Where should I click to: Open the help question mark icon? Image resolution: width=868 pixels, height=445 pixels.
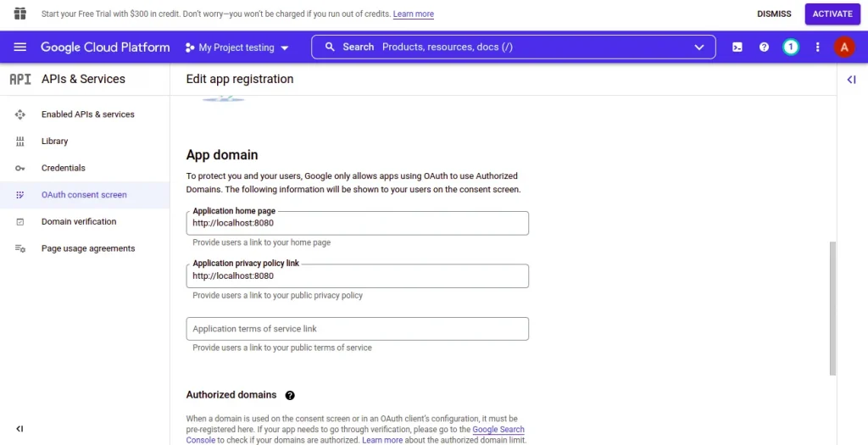[x=764, y=47]
